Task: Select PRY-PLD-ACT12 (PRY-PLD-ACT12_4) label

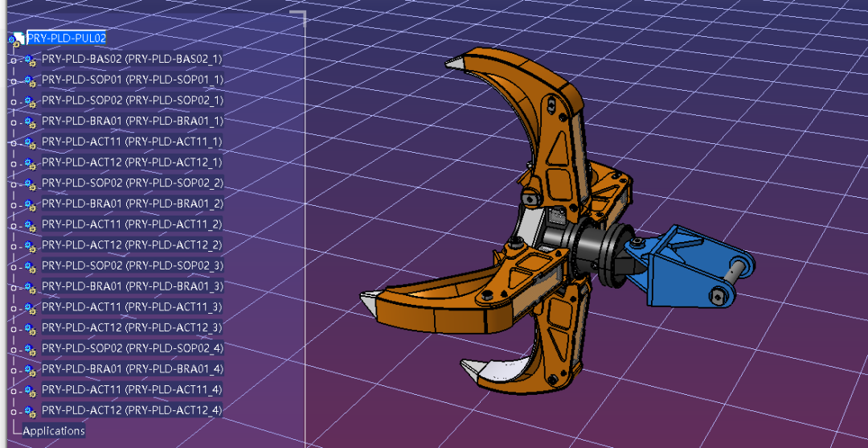Action: click(133, 410)
